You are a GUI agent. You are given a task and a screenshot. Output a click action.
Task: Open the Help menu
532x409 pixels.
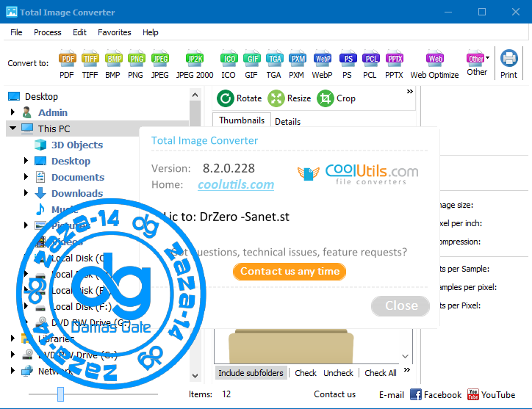(151, 32)
